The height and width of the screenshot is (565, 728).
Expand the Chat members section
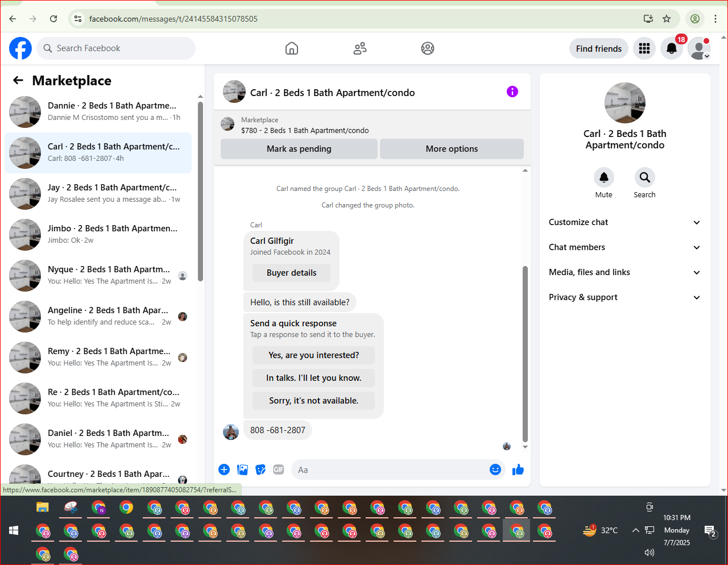[624, 247]
